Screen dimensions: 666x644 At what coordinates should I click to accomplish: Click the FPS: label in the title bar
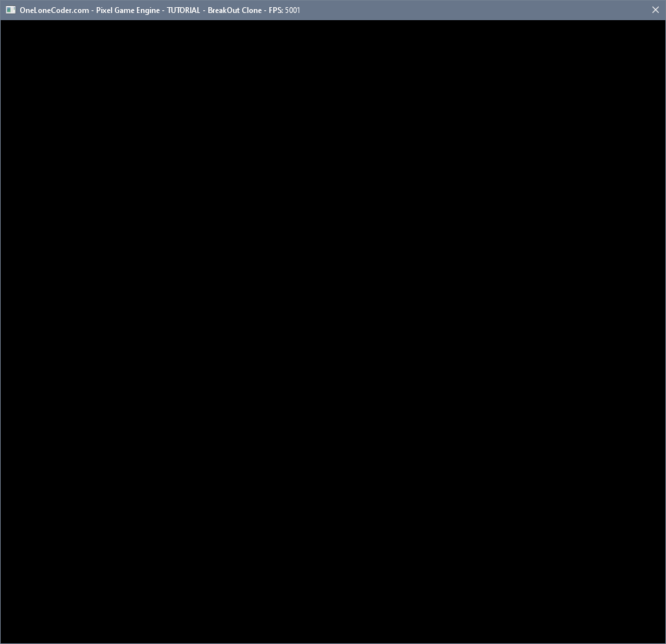point(276,10)
